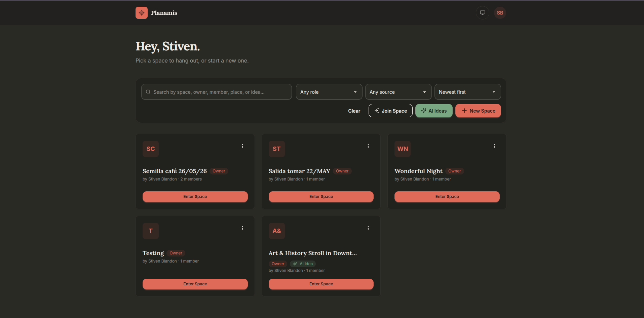Focus the space search input field
This screenshot has width=644, height=318.
pyautogui.click(x=216, y=92)
